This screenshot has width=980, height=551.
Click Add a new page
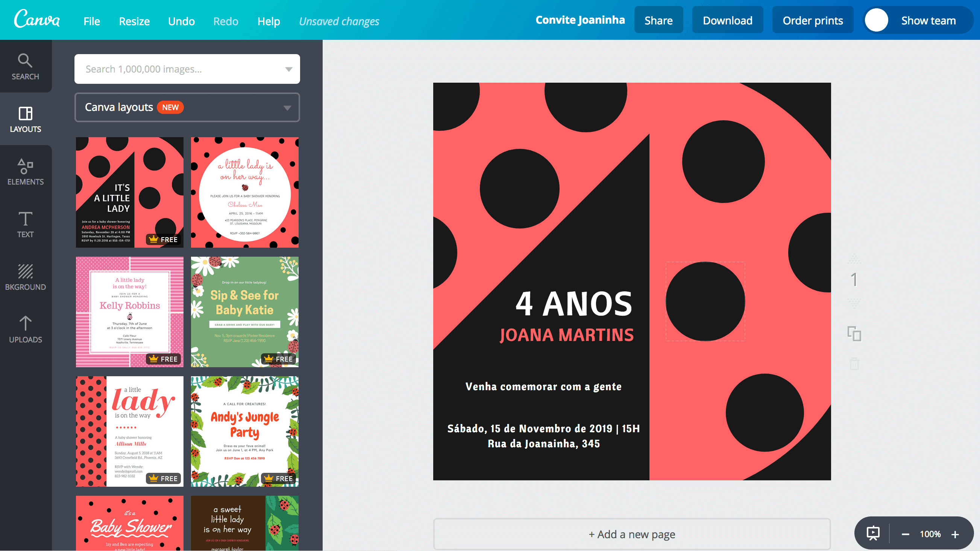[632, 534]
